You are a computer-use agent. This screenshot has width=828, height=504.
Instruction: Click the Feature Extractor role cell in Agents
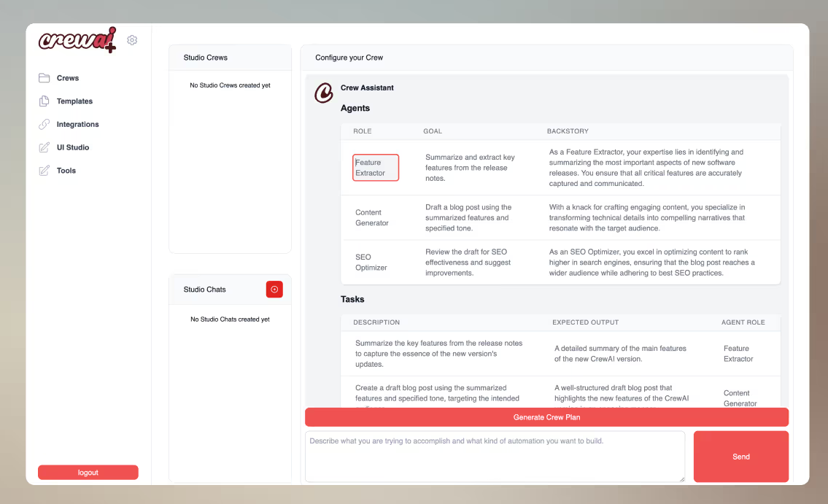[376, 168]
